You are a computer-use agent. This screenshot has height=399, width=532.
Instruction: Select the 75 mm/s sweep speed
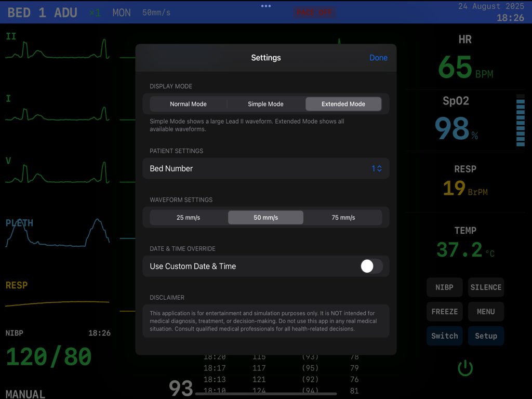click(343, 217)
